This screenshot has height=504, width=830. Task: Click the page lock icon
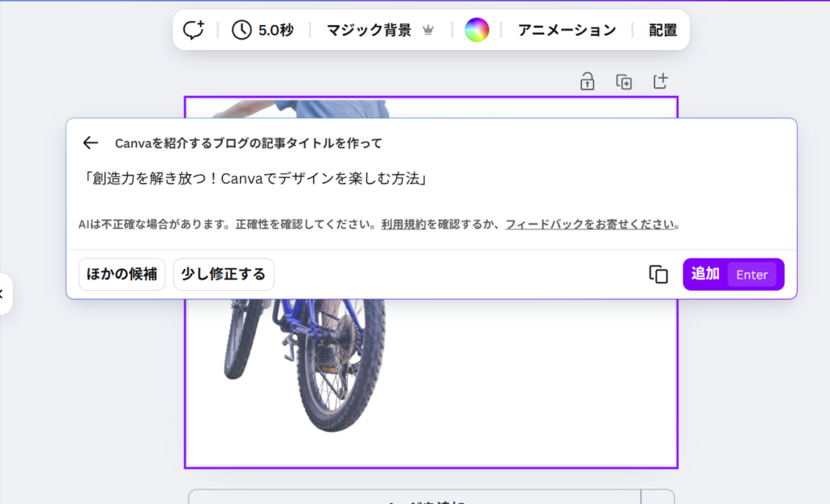pyautogui.click(x=587, y=81)
